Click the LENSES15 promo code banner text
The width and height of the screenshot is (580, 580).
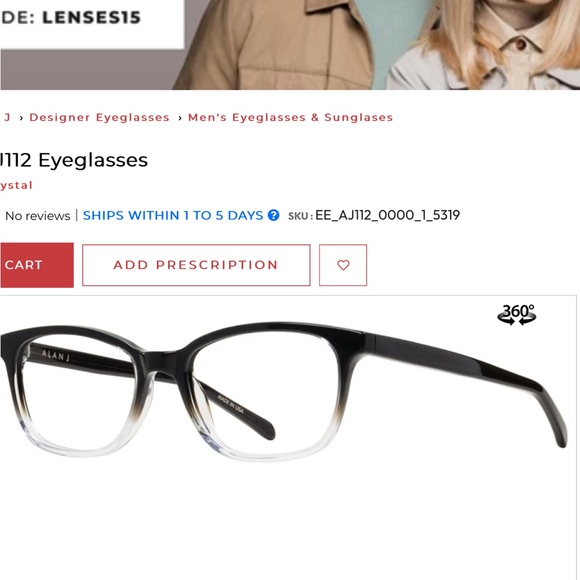pos(91,17)
